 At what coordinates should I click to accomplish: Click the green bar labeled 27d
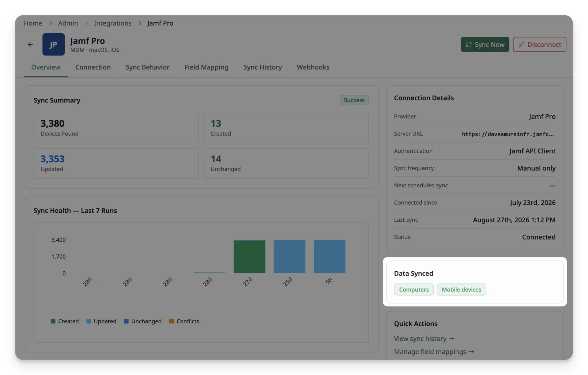[249, 257]
